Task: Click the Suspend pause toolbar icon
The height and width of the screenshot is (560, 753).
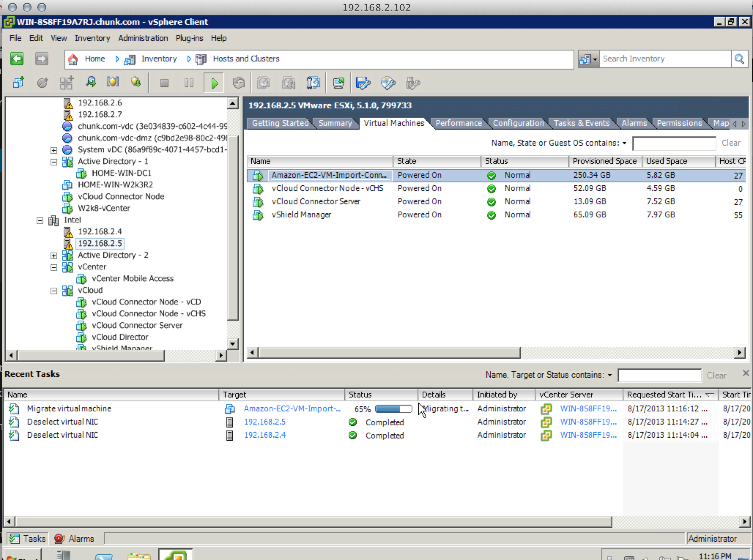Action: (189, 83)
